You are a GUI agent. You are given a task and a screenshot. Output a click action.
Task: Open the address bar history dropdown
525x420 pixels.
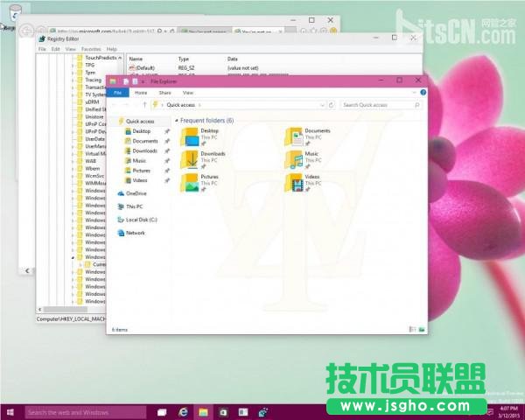coord(322,105)
